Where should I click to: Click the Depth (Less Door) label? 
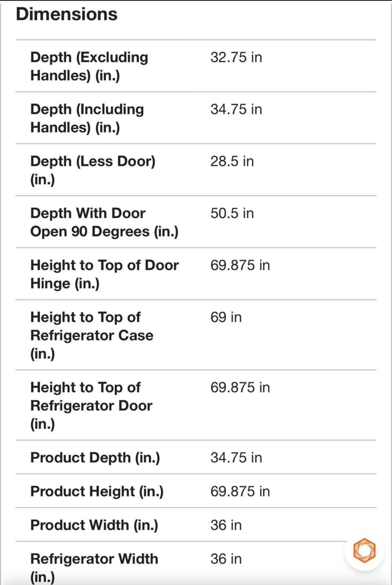click(x=93, y=170)
